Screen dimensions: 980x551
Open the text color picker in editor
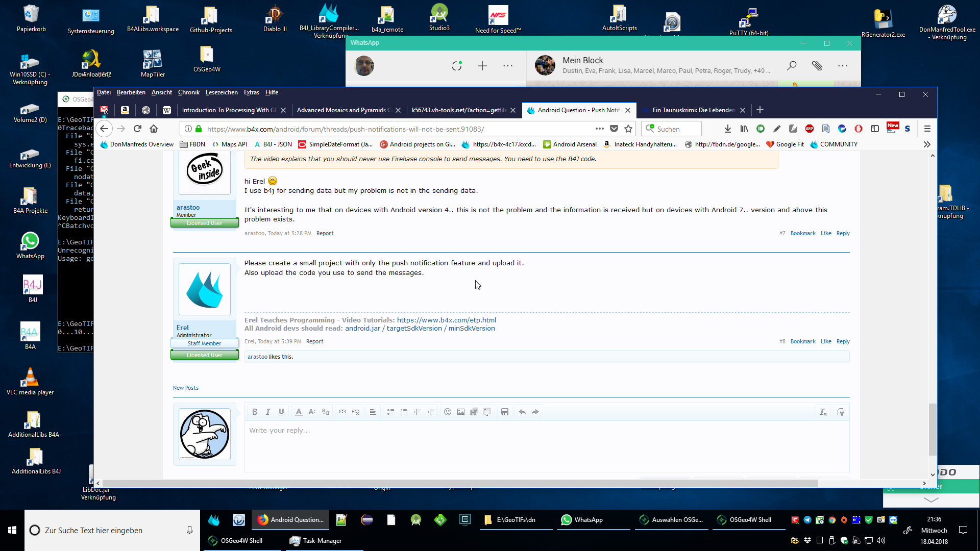point(299,412)
